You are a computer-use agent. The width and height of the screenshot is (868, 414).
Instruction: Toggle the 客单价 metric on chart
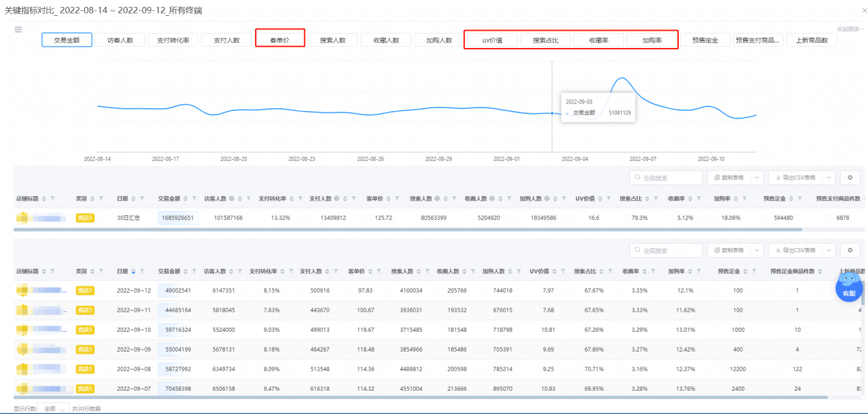click(280, 40)
